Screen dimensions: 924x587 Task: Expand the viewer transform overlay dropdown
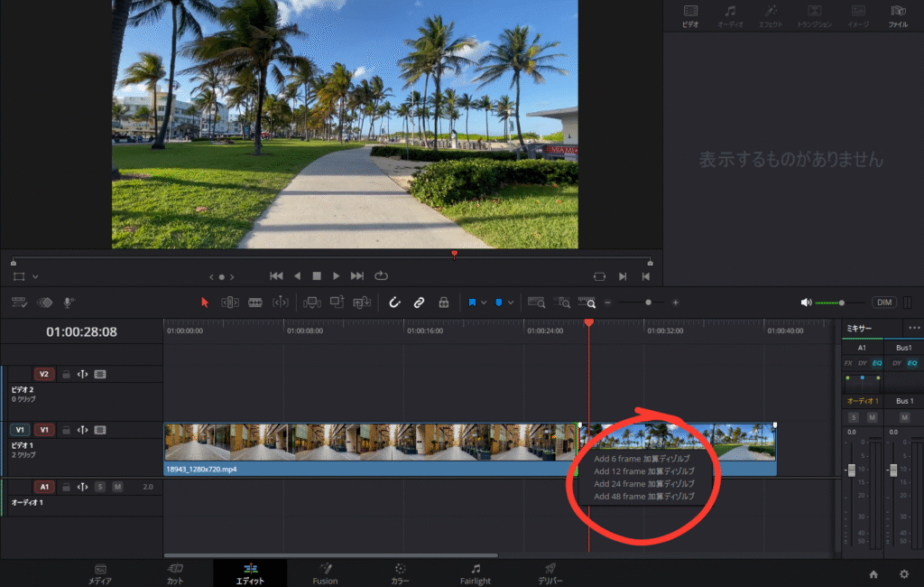point(35,276)
